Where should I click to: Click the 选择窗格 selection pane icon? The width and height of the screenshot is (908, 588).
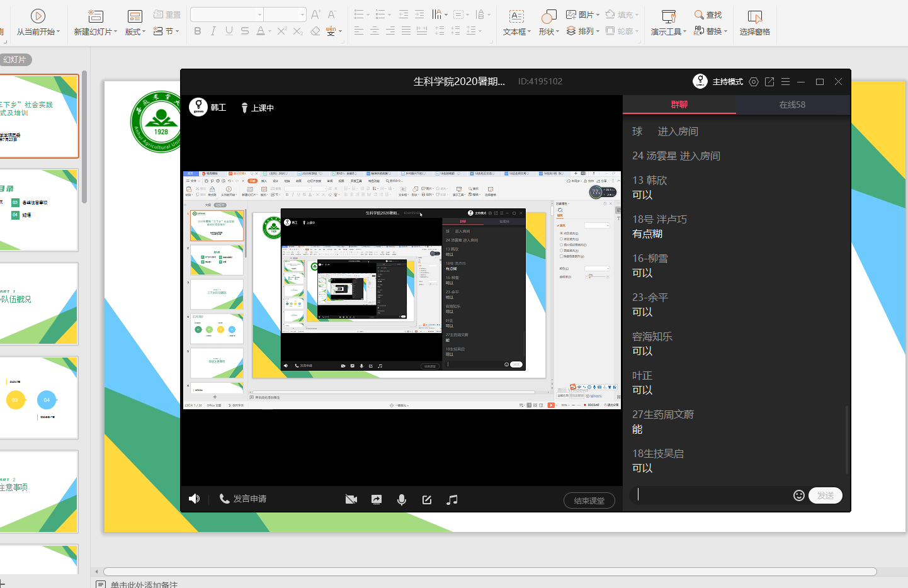(x=754, y=17)
